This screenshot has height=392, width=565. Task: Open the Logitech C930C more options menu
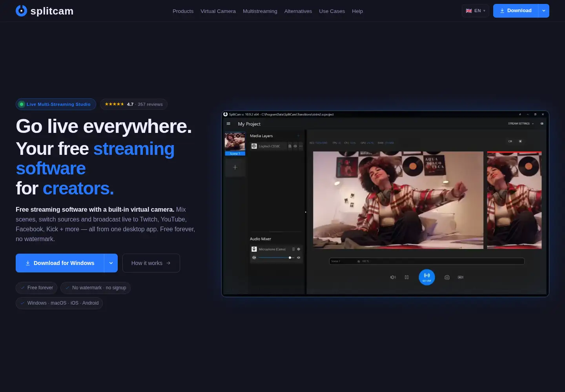pos(301,146)
